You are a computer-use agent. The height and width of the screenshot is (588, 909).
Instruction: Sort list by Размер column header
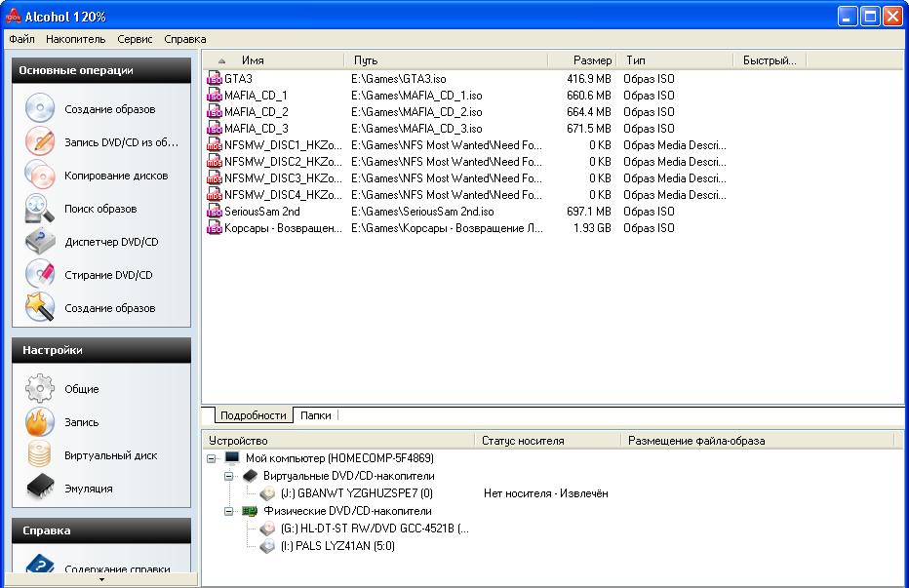(x=582, y=60)
